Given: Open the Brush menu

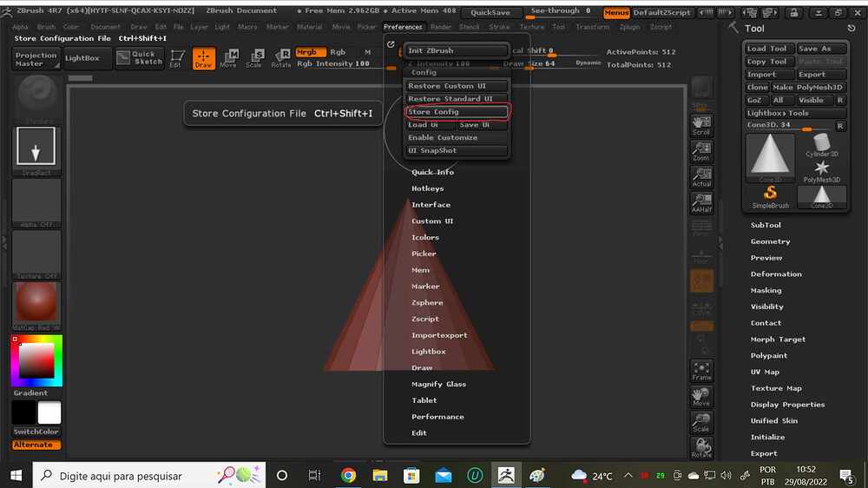Looking at the screenshot, I should click(46, 27).
